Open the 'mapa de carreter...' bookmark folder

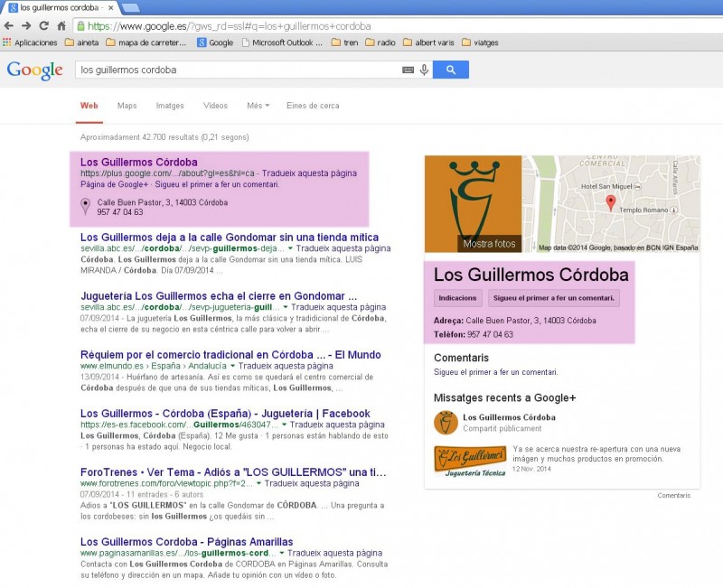click(146, 42)
